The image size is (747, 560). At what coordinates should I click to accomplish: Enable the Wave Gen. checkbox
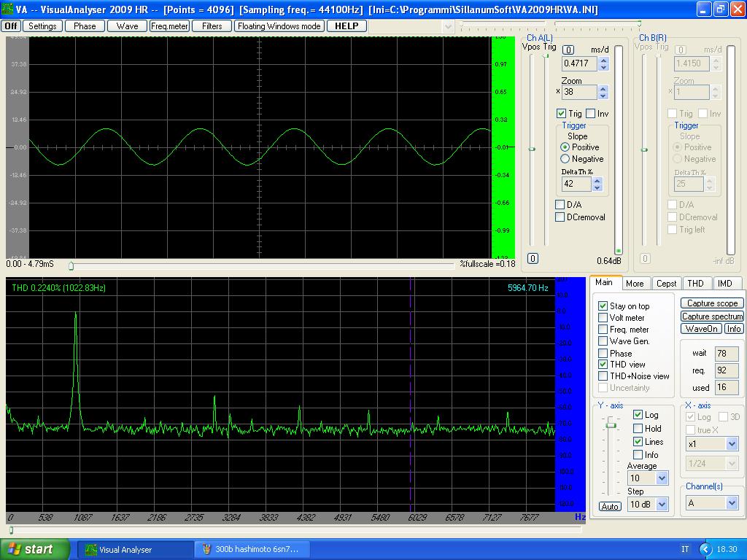(x=603, y=341)
